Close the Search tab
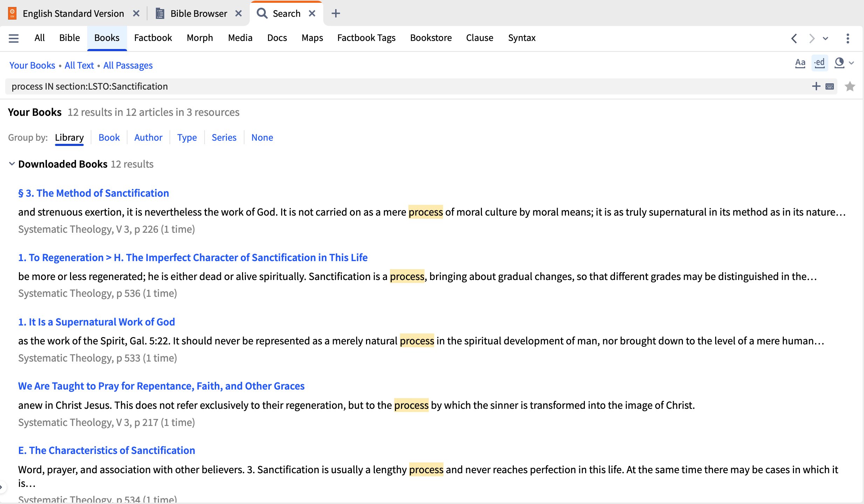The height and width of the screenshot is (504, 864). tap(312, 13)
